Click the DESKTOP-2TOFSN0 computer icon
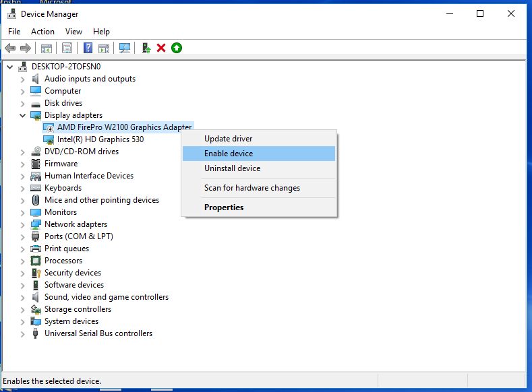Screen dimensions: 532x392 click(23, 67)
